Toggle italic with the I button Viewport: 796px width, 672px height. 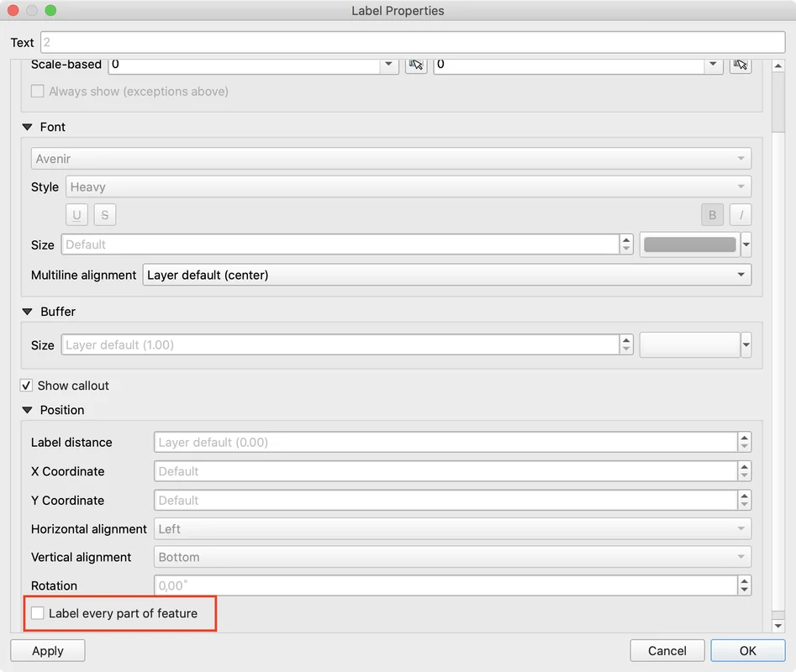tap(741, 215)
